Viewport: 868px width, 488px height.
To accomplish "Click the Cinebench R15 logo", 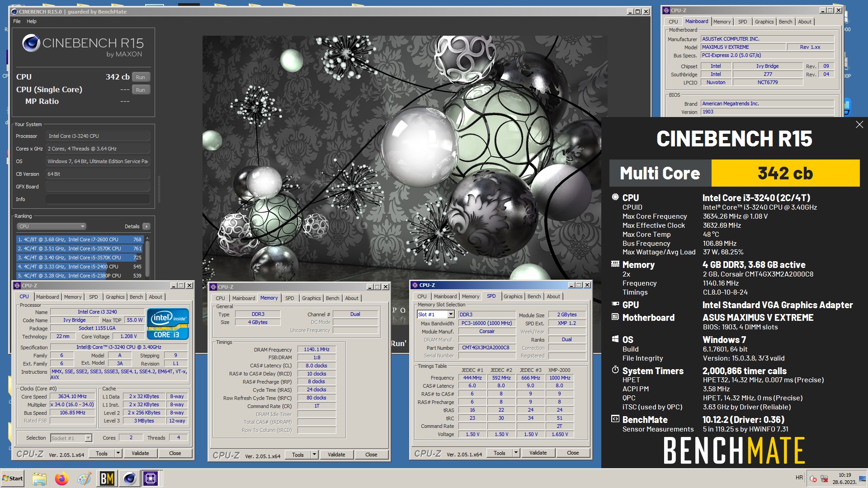I will (x=83, y=47).
